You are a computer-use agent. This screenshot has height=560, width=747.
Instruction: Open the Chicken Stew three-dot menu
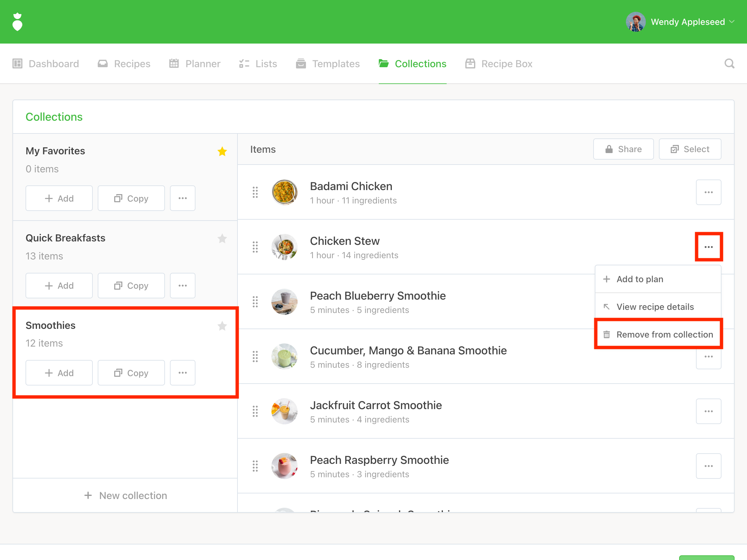(x=708, y=247)
